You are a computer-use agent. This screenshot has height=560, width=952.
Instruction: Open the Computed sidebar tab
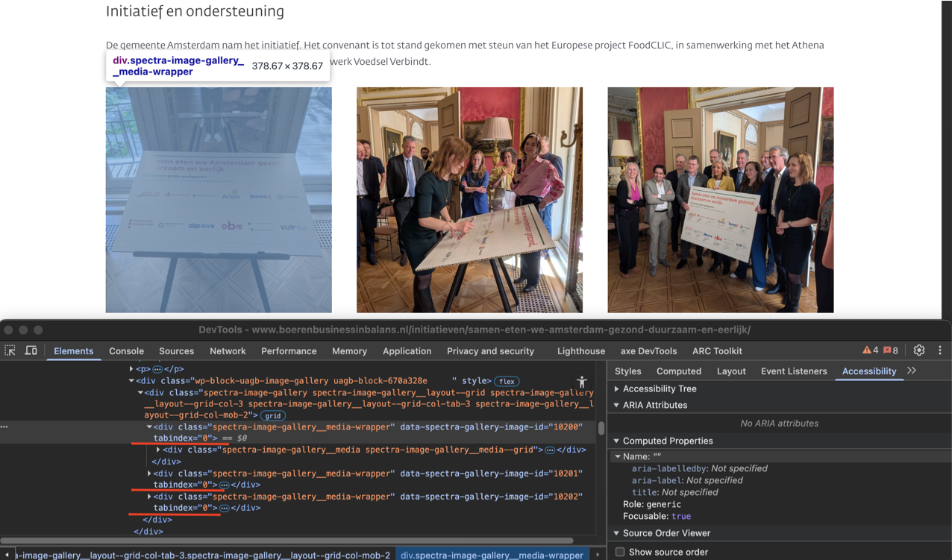tap(678, 371)
